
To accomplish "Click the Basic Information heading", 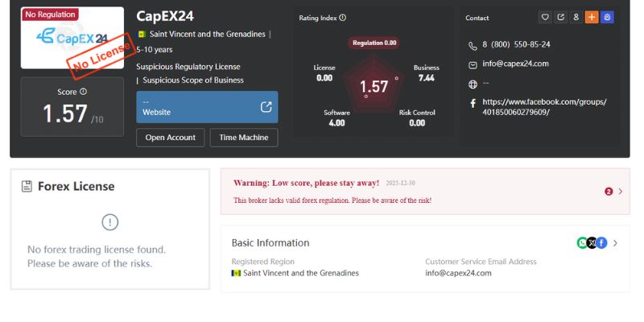I will pyautogui.click(x=270, y=243).
